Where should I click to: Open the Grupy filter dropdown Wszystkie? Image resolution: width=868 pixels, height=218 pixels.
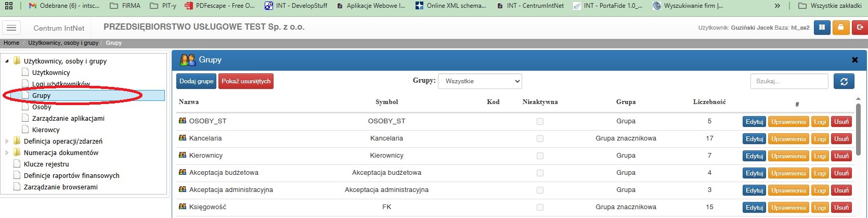(x=480, y=81)
